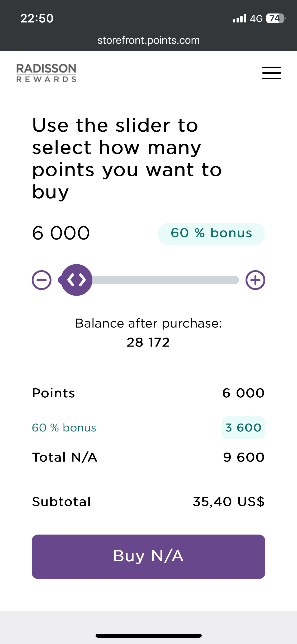Tap the cellular signal bars icon
Screen dimensions: 297x644
tap(239, 18)
